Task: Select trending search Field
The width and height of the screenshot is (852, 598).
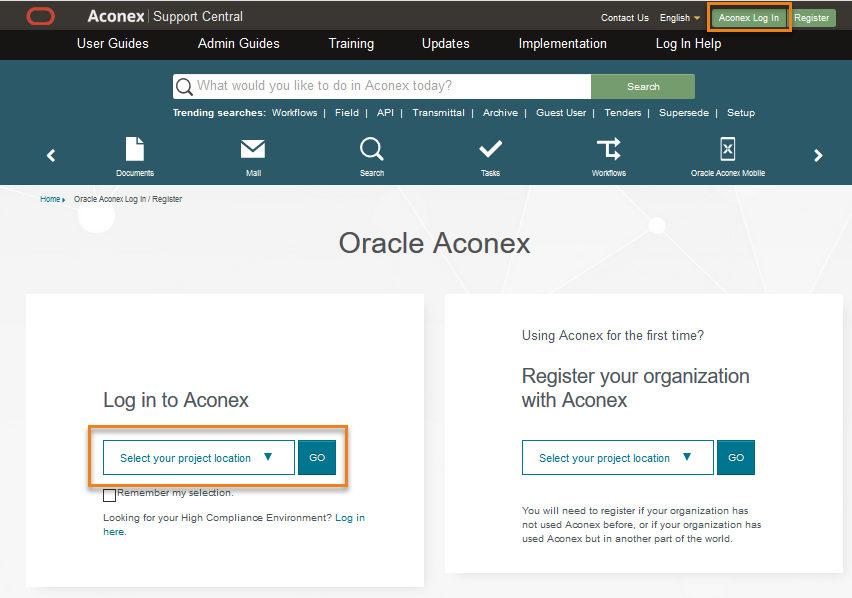Action: pyautogui.click(x=347, y=112)
